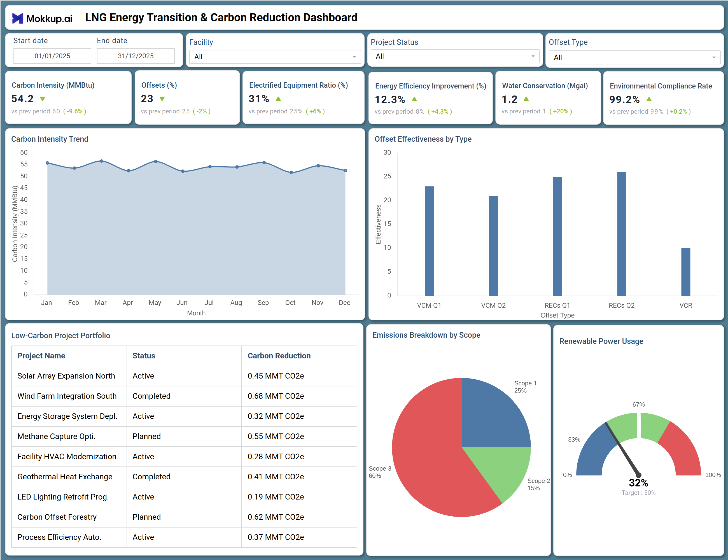Click the down arrow beside Offsets 23

[x=162, y=99]
